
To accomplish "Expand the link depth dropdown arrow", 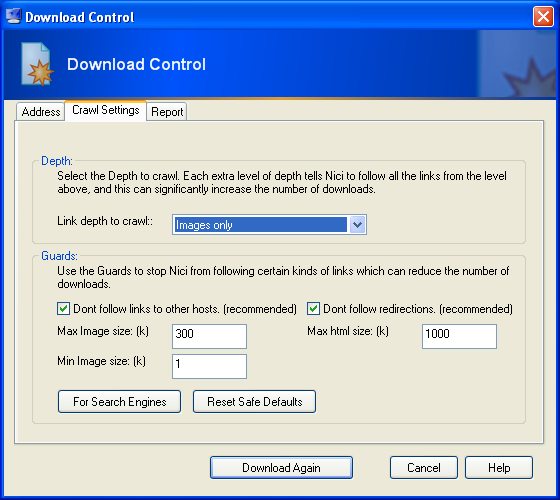I will tap(358, 225).
